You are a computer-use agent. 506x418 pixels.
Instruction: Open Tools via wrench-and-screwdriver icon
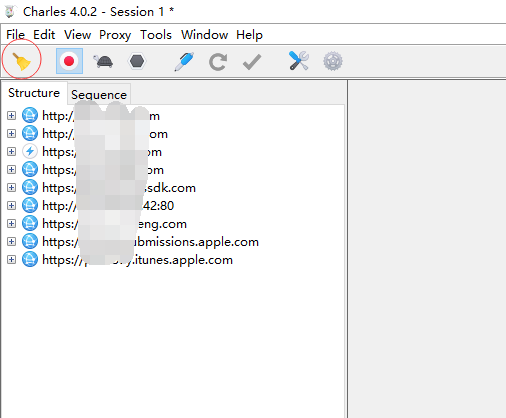299,61
